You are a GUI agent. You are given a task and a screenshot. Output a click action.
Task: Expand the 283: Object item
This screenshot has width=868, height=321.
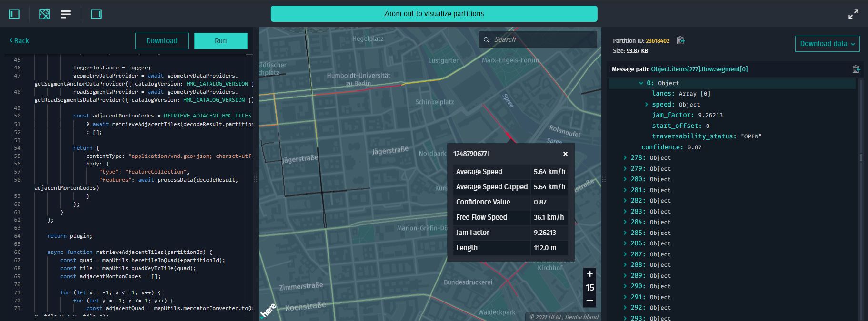click(x=625, y=212)
